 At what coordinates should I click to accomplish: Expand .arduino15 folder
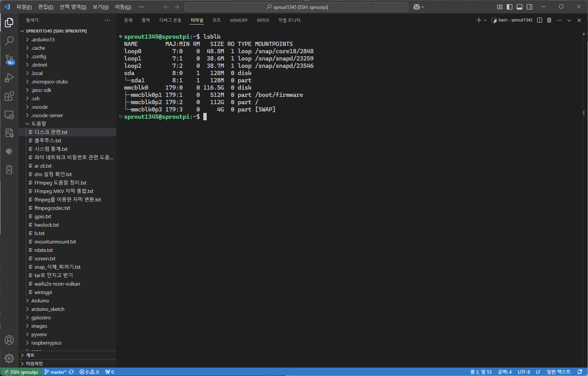(67, 39)
